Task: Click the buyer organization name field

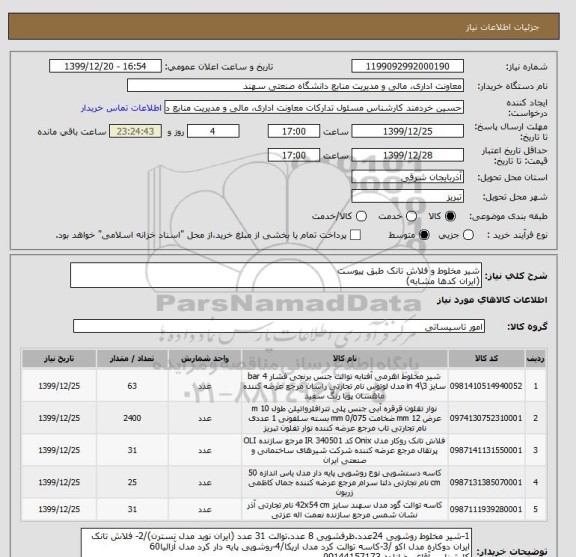Action: click(x=295, y=86)
